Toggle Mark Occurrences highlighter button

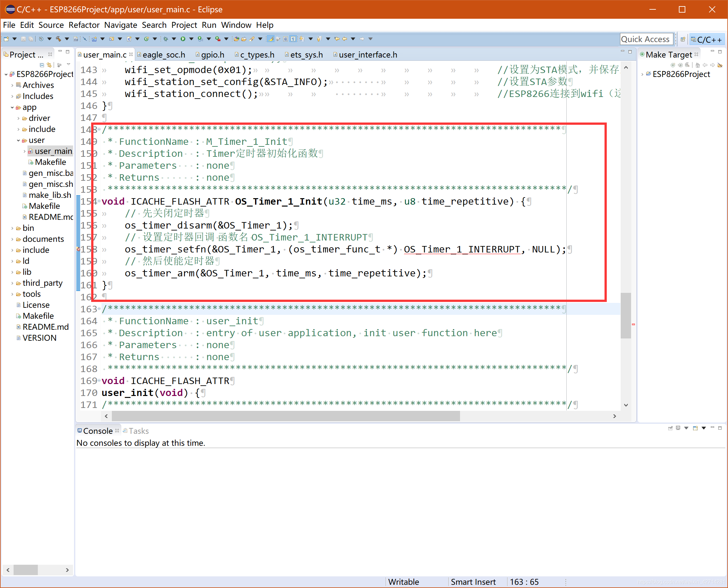coord(270,39)
